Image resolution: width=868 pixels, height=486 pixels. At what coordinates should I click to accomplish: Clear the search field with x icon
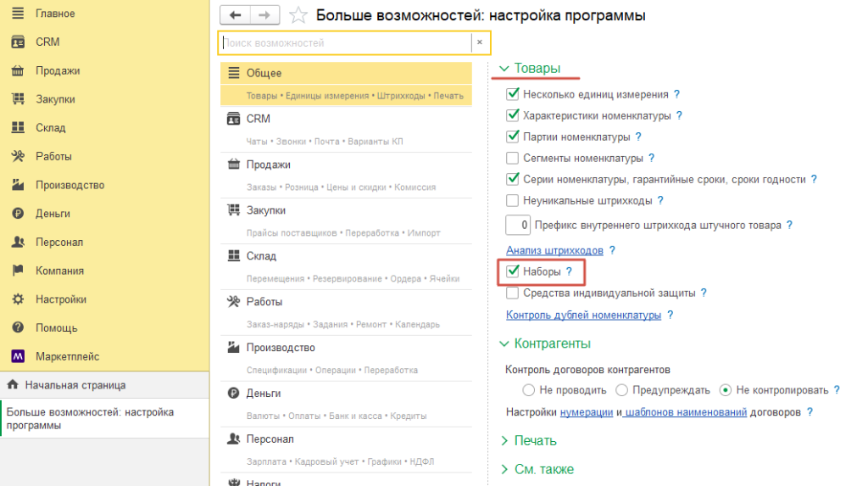(479, 42)
